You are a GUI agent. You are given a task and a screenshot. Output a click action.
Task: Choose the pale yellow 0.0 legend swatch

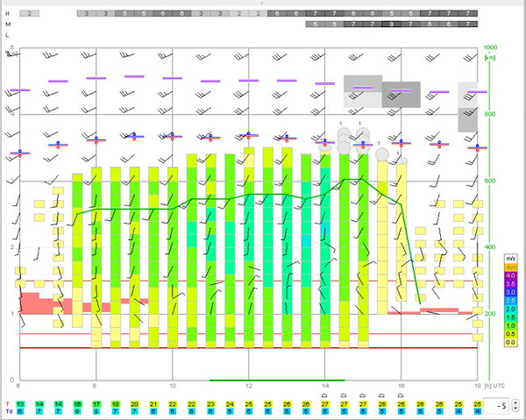pyautogui.click(x=510, y=343)
